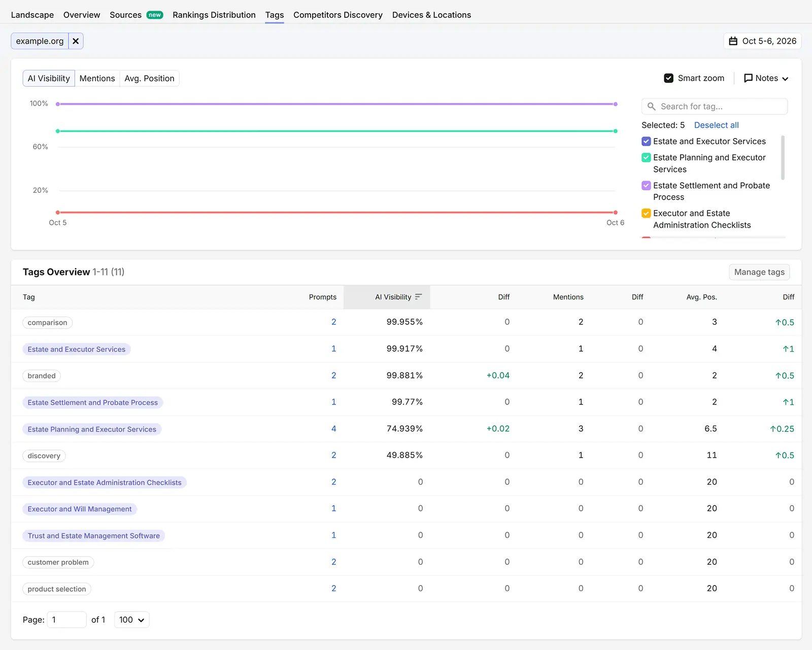Open the Oct 5-6, 2026 date range picker

pyautogui.click(x=762, y=41)
